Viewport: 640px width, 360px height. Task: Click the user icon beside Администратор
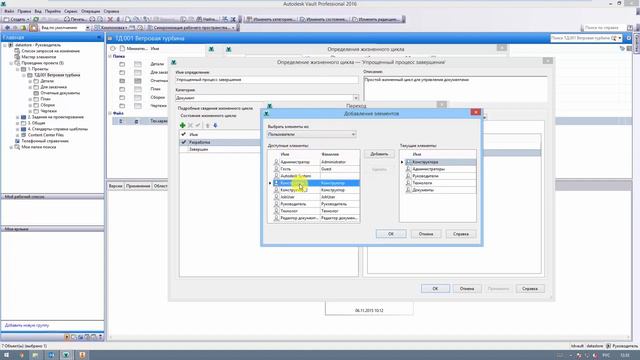tap(276, 162)
